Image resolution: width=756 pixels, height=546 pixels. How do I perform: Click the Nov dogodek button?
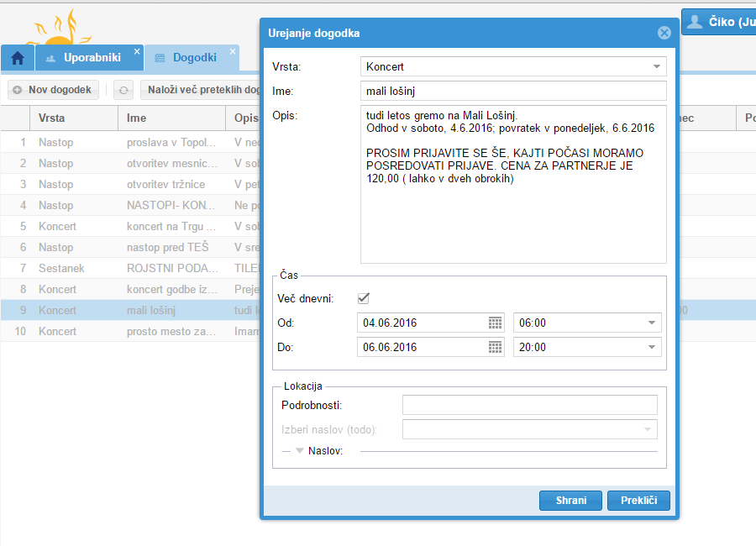53,90
